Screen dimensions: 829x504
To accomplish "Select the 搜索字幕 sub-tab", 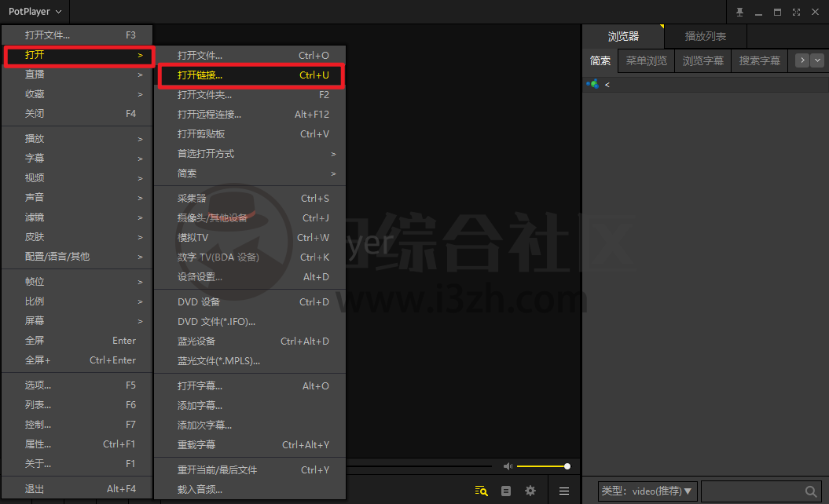I will (x=760, y=60).
